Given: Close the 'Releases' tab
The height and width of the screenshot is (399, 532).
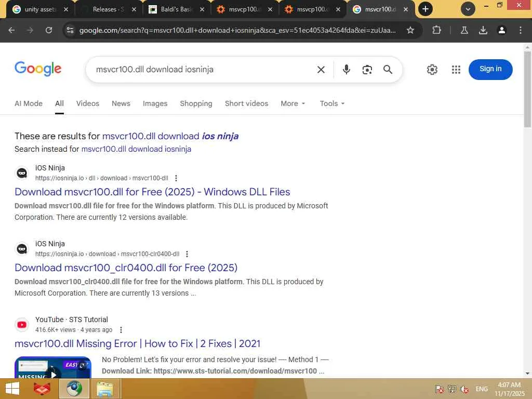Looking at the screenshot, I should click(x=134, y=9).
